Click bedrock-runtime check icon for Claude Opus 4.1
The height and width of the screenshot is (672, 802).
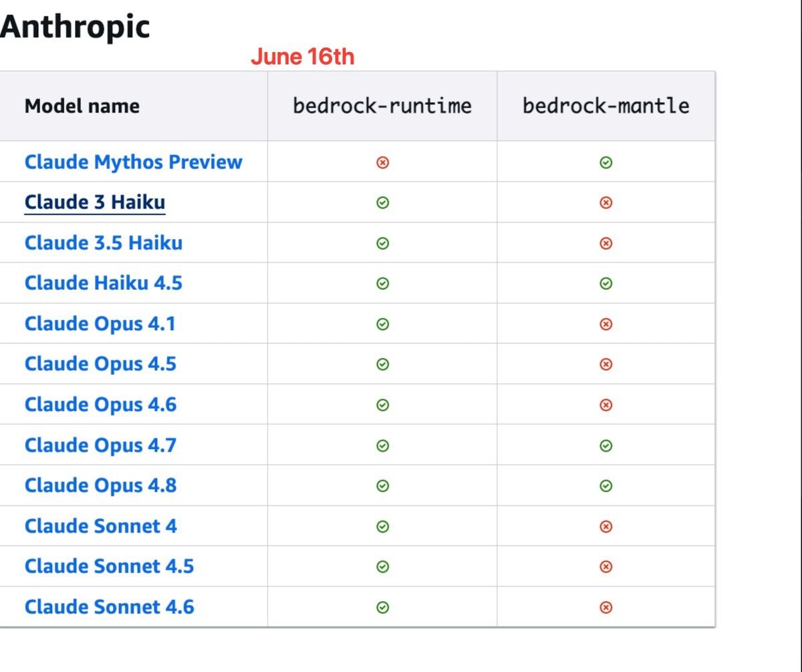coord(382,324)
